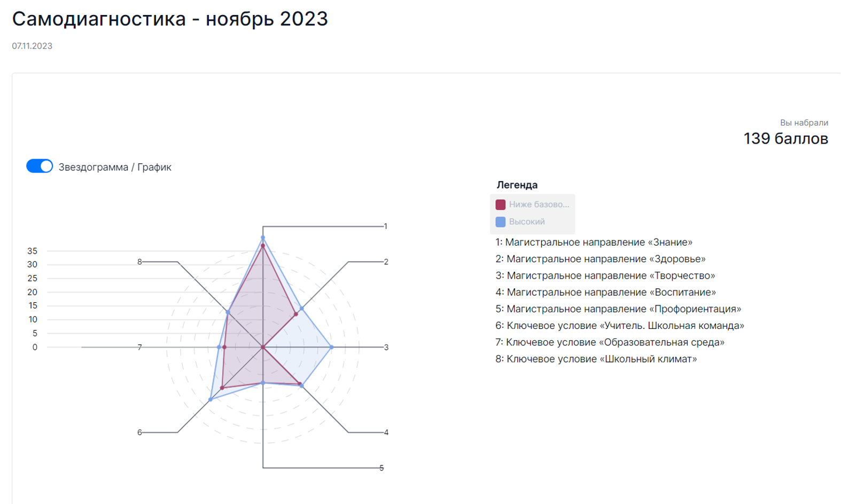Select legend entry "Магистральное направление «Знание»"
This screenshot has height=504, width=841.
pos(594,242)
